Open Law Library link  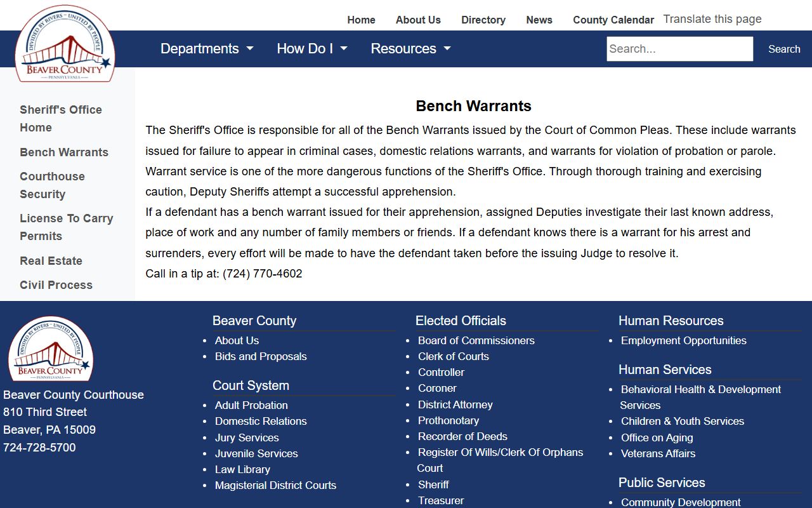242,469
